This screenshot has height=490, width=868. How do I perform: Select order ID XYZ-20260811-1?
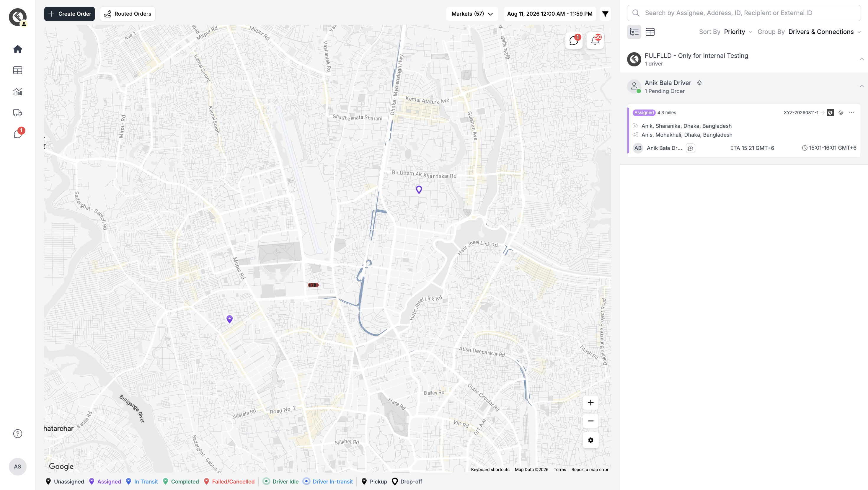801,113
